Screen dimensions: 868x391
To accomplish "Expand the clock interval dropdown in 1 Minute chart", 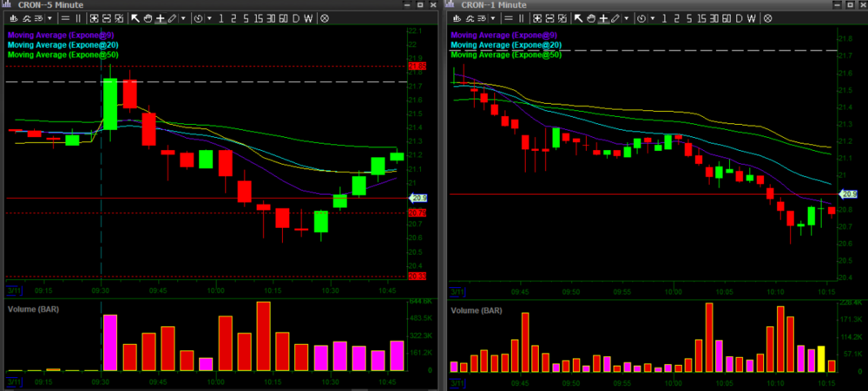I will click(652, 17).
